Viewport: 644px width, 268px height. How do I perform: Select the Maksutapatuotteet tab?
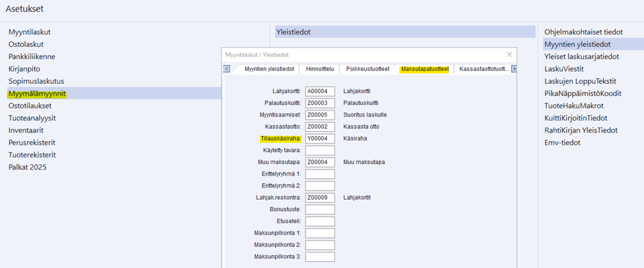tap(424, 69)
